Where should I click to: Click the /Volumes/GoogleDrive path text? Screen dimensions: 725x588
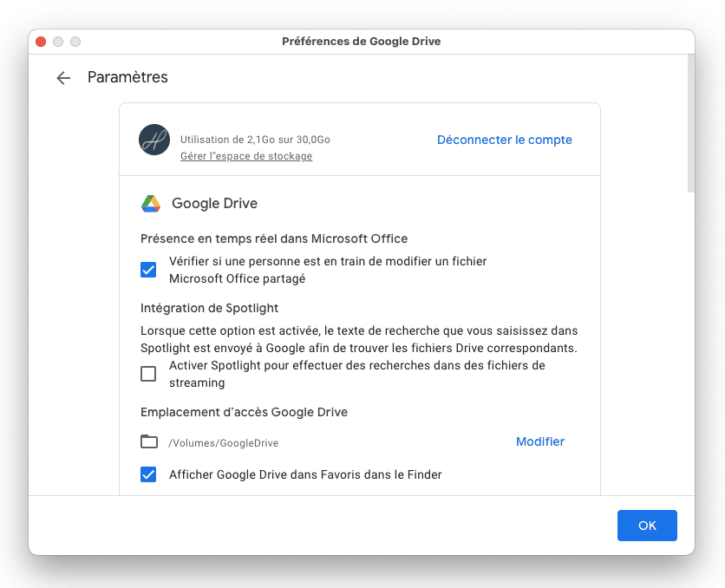click(224, 443)
